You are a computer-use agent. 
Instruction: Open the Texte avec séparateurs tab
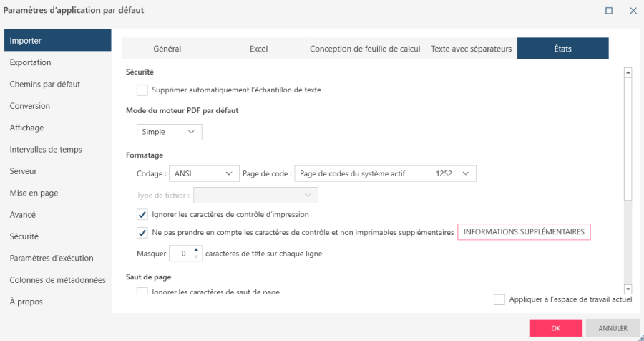(471, 49)
